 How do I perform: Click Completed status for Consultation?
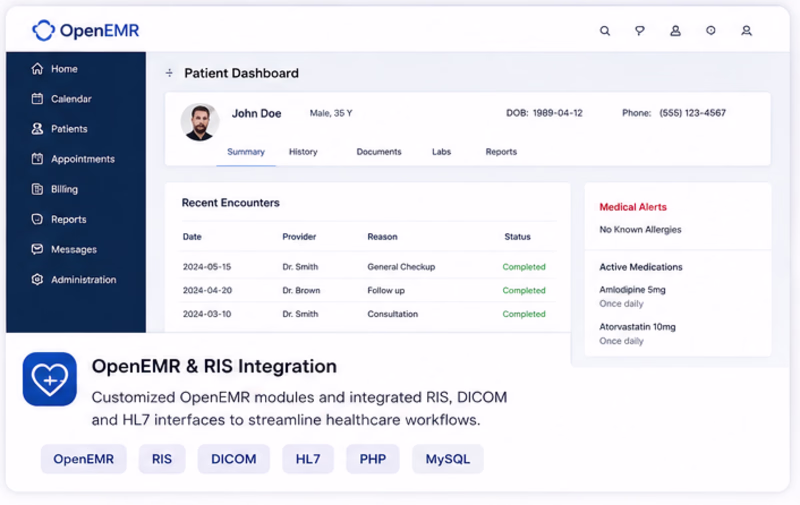[524, 314]
